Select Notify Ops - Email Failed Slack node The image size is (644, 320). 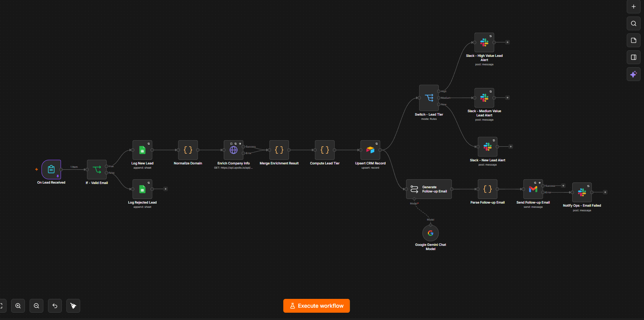pyautogui.click(x=582, y=192)
